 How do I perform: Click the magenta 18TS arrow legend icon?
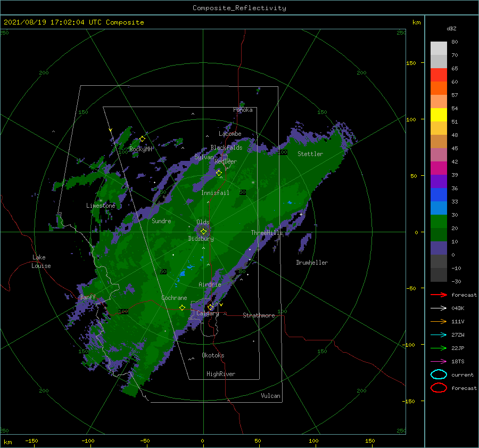click(x=439, y=362)
